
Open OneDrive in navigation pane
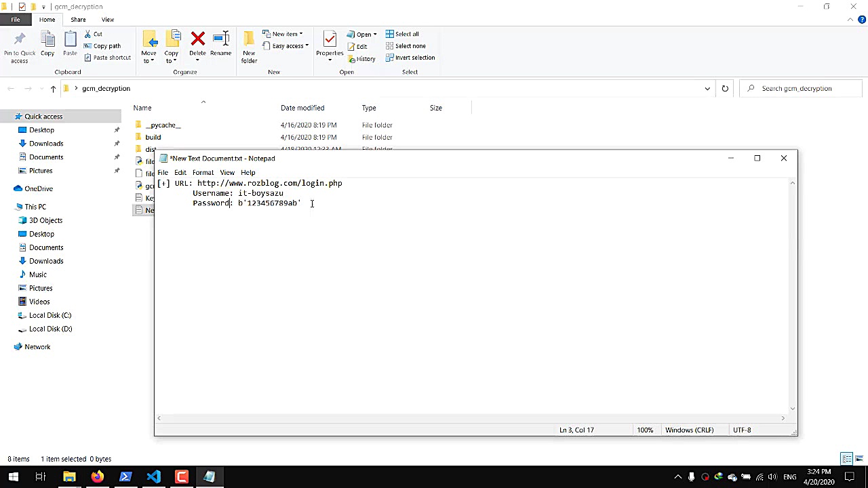tap(39, 189)
